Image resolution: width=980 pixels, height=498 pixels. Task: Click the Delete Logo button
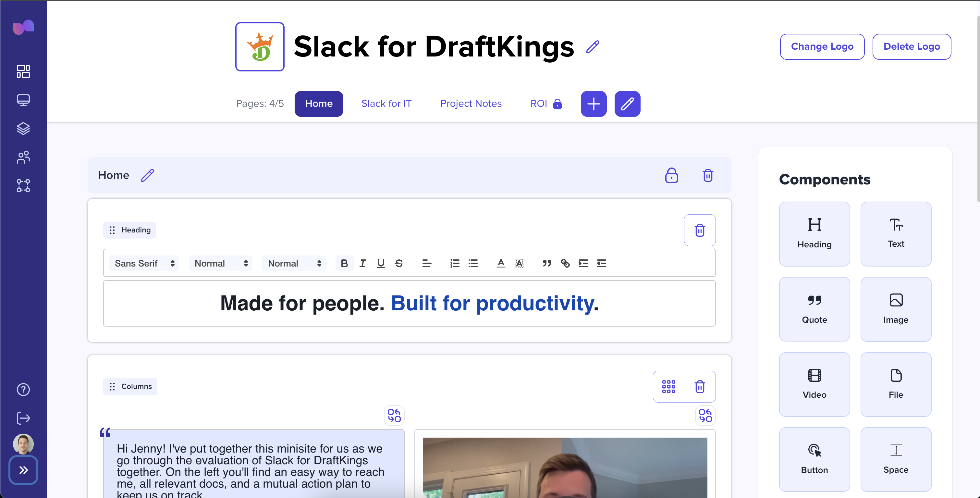912,46
